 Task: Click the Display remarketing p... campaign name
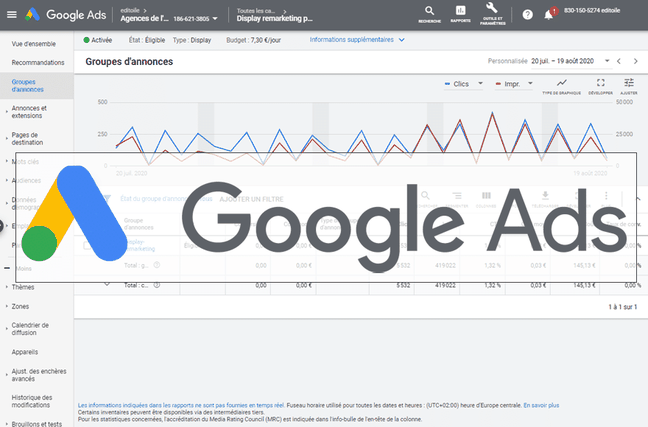(x=274, y=19)
